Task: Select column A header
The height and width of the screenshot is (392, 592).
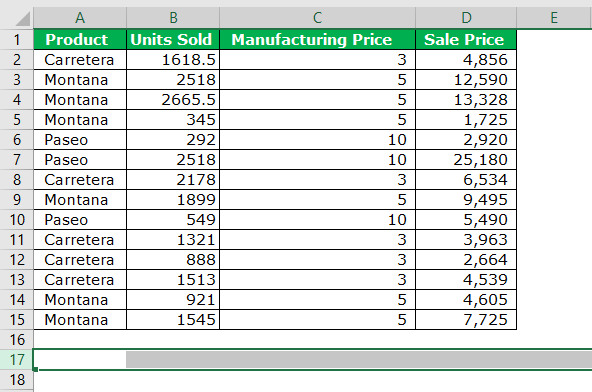Action: pyautogui.click(x=80, y=18)
